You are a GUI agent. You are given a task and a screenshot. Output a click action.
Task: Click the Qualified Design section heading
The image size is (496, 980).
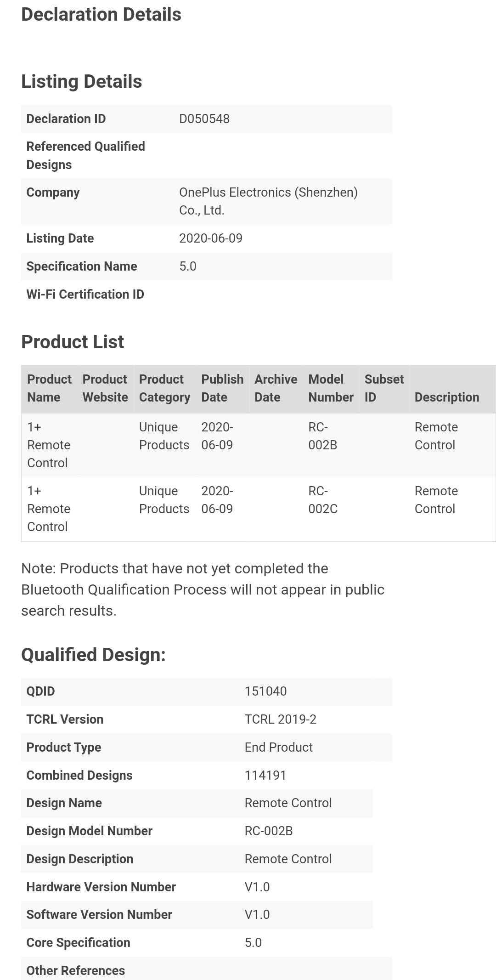[93, 655]
